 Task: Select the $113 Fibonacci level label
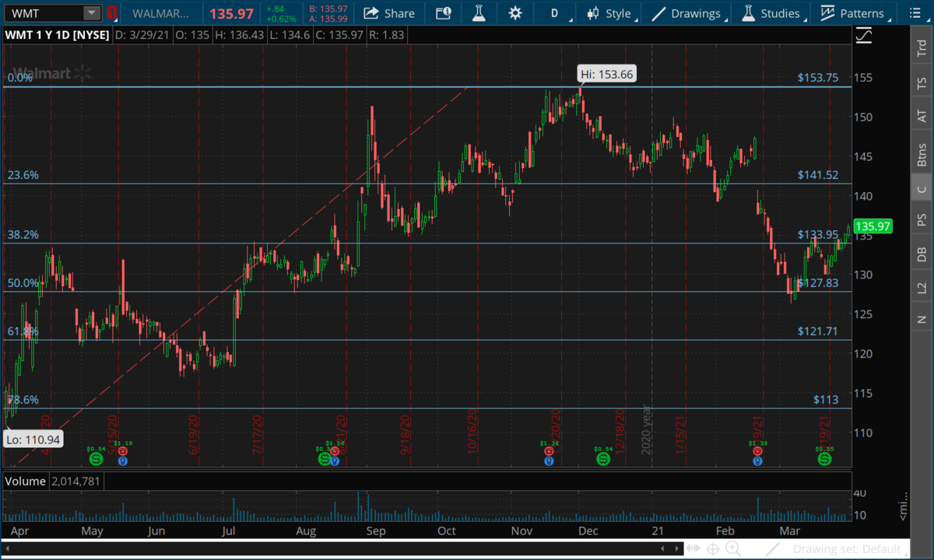(826, 400)
